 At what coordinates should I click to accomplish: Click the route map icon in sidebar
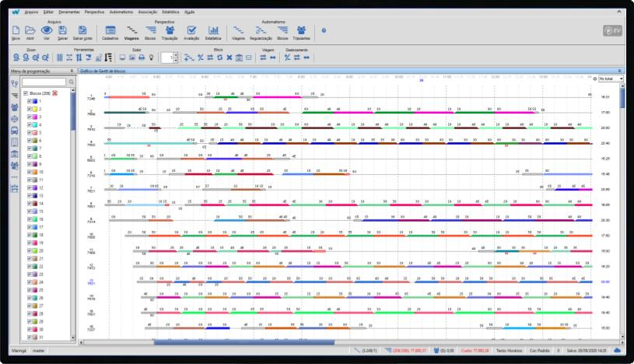15,84
